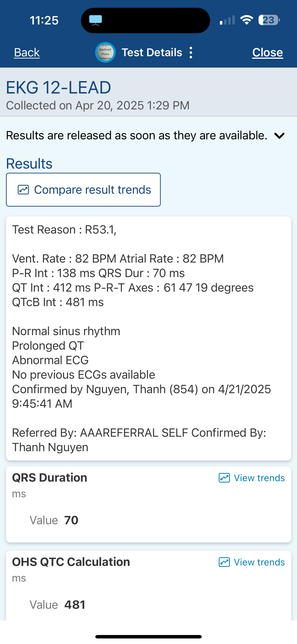Screen dimensions: 297x644
Task: Open View trends for OHS QTC Calculation
Action: coord(259,562)
